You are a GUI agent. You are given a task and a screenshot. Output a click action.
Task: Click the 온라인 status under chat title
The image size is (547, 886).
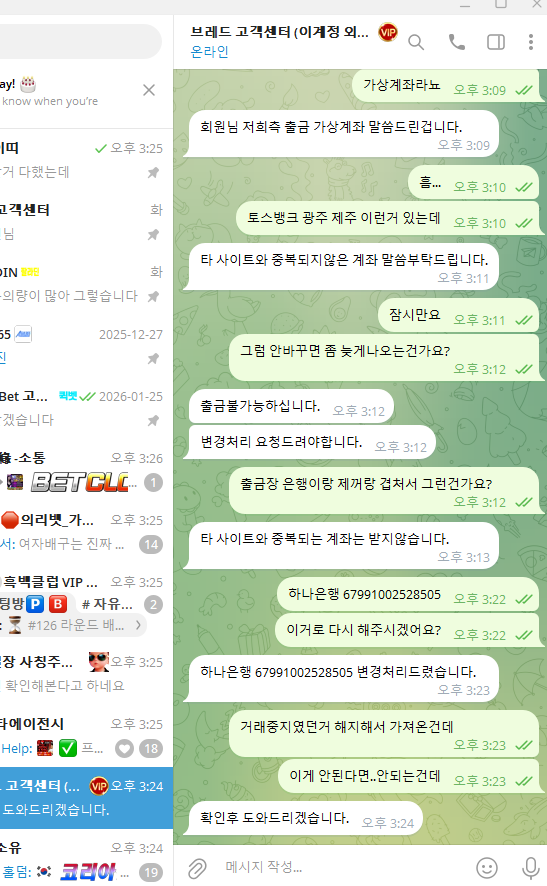210,52
